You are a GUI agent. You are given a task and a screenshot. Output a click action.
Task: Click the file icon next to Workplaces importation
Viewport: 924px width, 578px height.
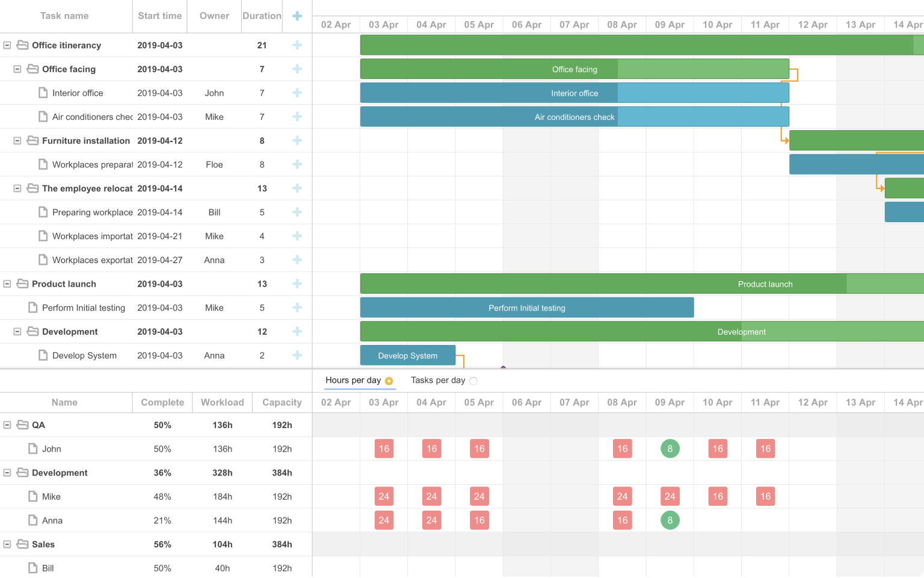click(x=43, y=236)
